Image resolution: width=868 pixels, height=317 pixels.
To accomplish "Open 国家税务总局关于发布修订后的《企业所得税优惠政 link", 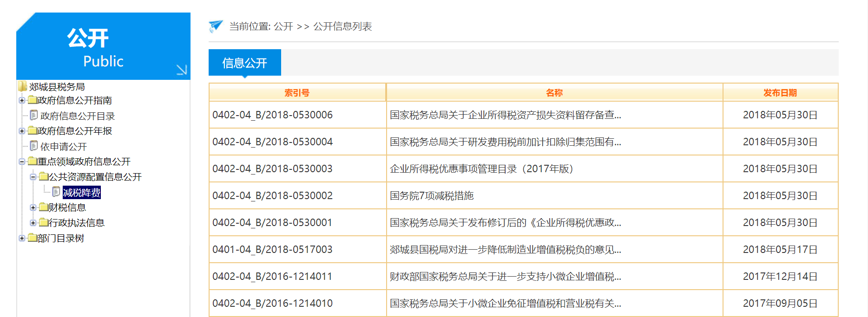I will point(506,222).
